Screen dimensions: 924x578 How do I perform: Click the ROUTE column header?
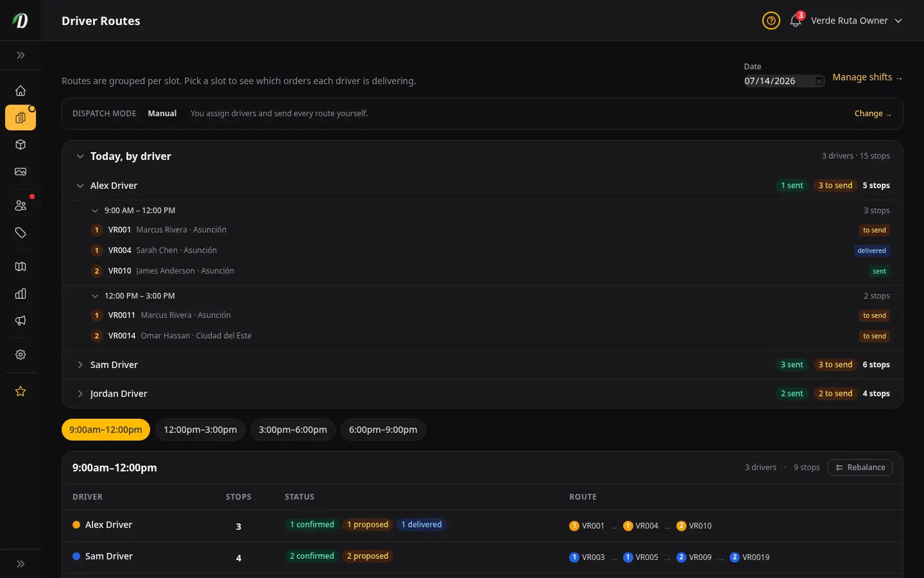click(583, 497)
